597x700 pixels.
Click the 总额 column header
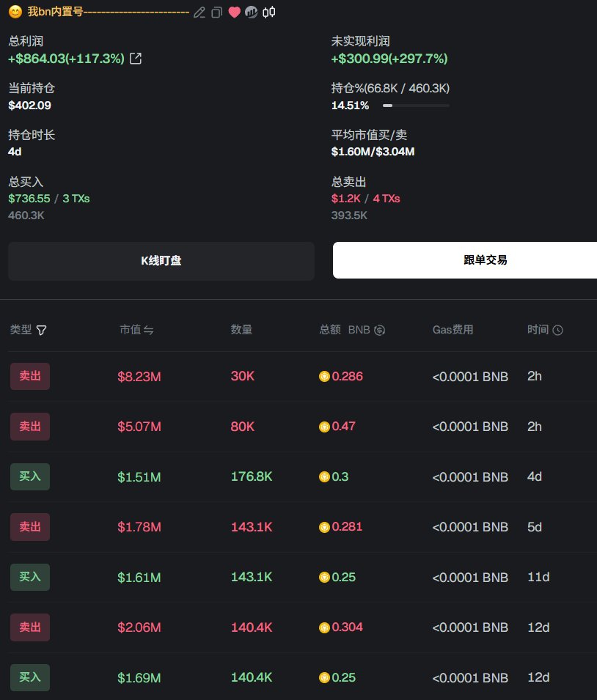(330, 330)
